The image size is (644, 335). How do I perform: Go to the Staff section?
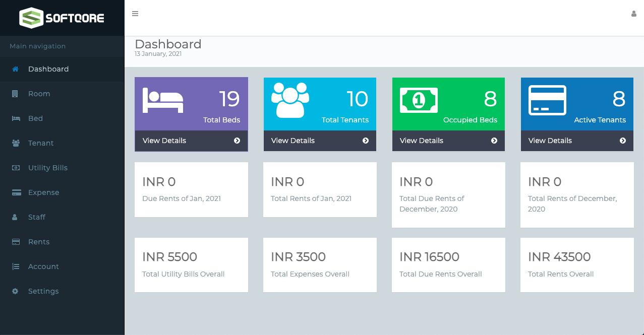pos(62,217)
